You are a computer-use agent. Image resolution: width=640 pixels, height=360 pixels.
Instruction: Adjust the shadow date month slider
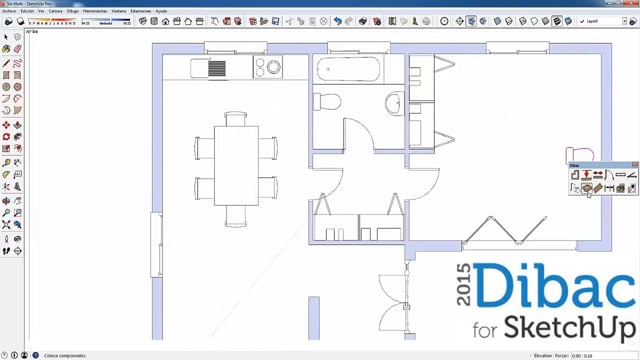(52, 21)
